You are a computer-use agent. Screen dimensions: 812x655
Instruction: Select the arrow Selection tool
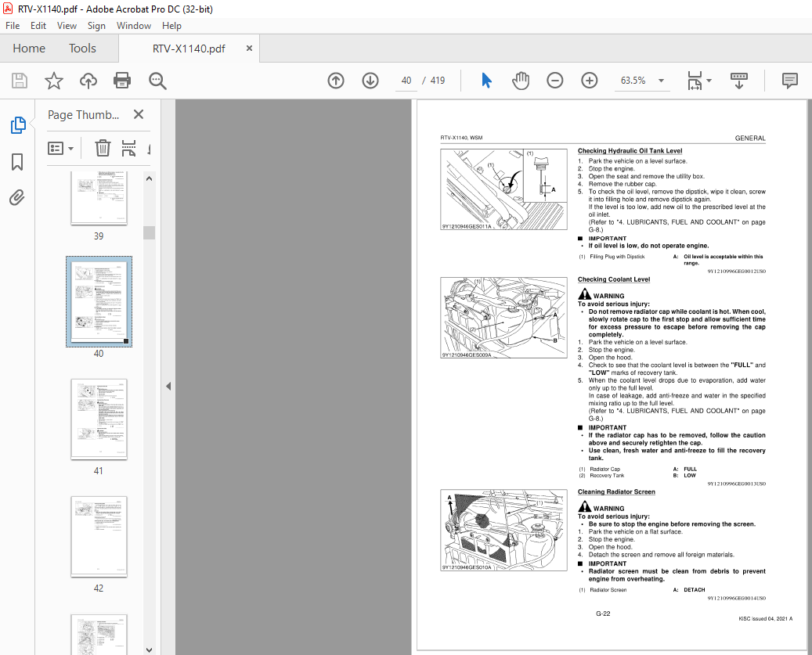(x=486, y=81)
